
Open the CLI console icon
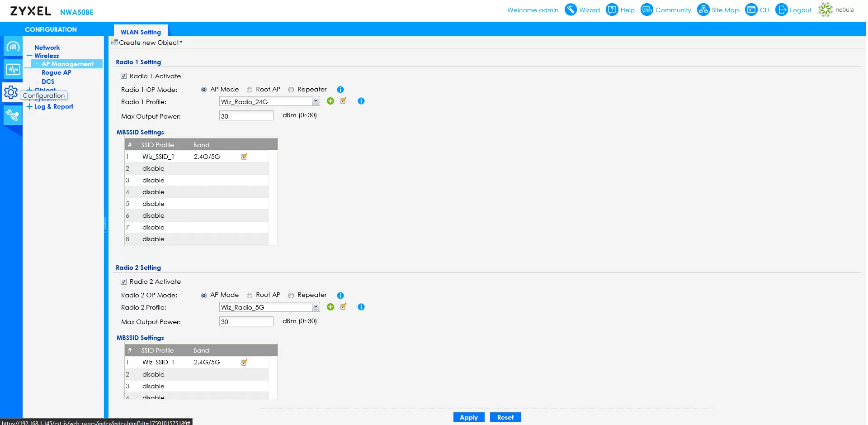click(751, 10)
